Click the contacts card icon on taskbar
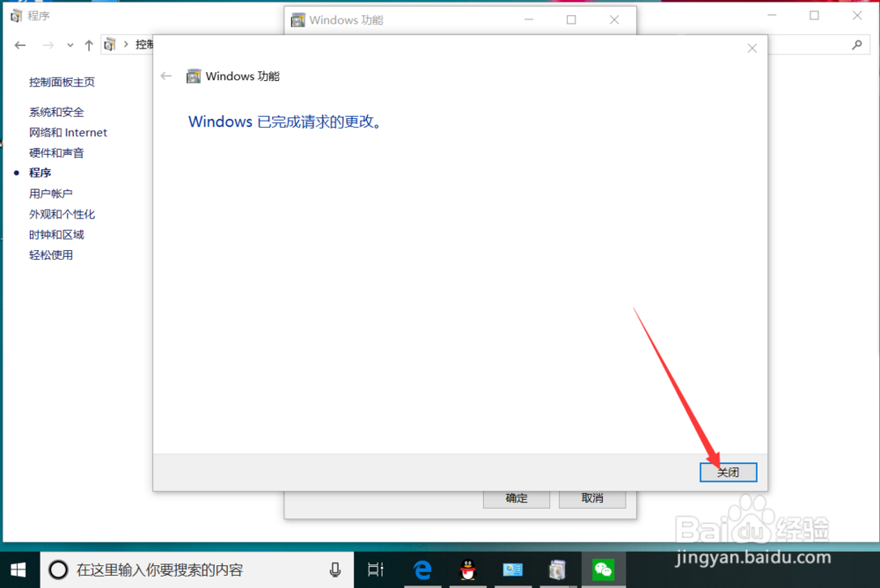Screen dimensions: 880x588 pyautogui.click(x=513, y=570)
